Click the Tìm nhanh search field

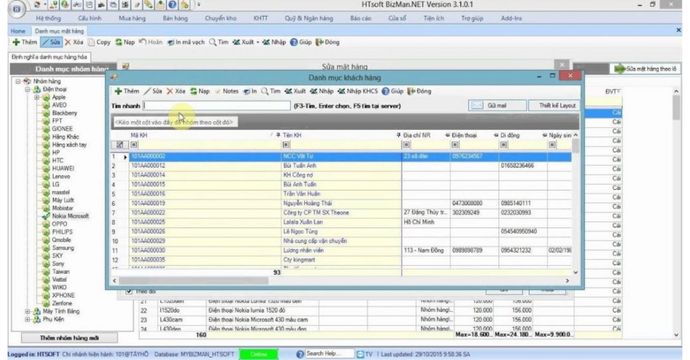coord(217,106)
